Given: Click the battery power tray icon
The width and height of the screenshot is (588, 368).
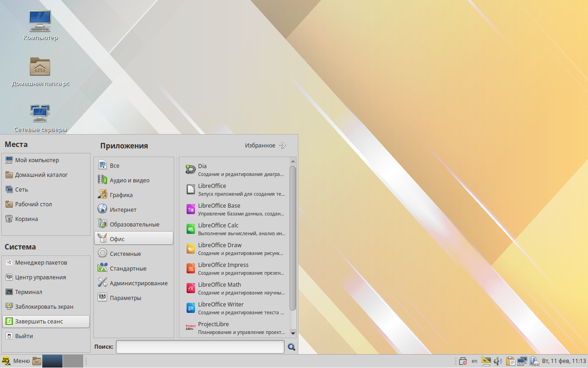Looking at the screenshot, I should [x=534, y=361].
